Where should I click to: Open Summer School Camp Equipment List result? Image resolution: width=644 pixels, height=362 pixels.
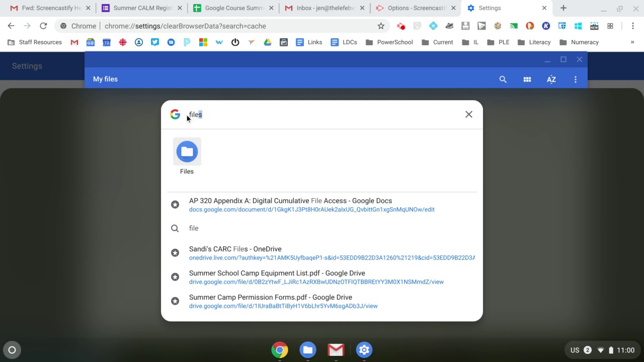[322, 277]
